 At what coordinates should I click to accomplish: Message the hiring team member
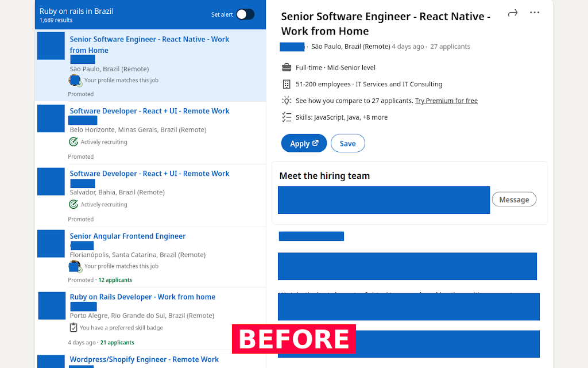pos(514,200)
